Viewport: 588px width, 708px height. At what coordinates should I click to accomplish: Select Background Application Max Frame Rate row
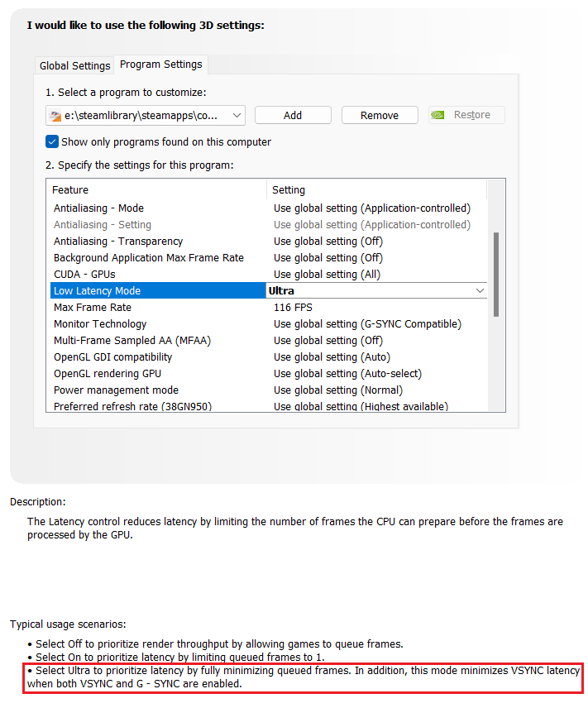point(149,258)
